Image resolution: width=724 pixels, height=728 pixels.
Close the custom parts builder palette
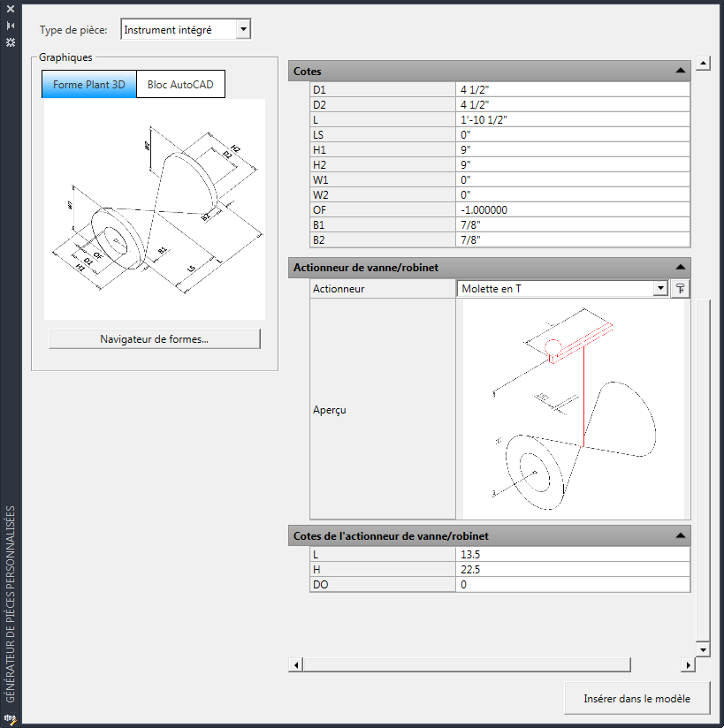(11, 9)
